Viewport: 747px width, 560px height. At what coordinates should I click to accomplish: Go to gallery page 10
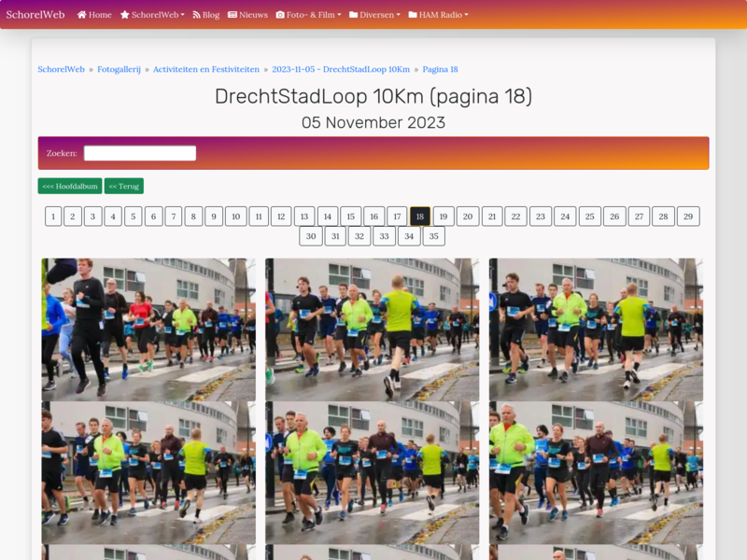236,217
